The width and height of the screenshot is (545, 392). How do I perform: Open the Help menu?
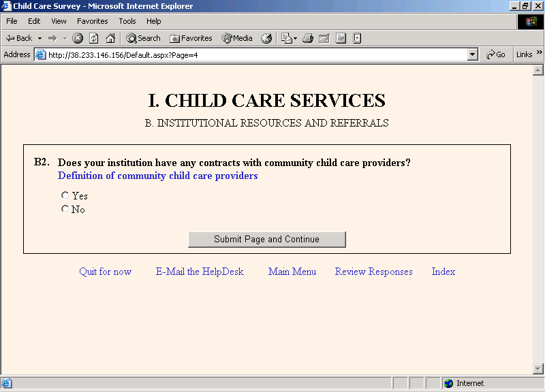tap(154, 21)
